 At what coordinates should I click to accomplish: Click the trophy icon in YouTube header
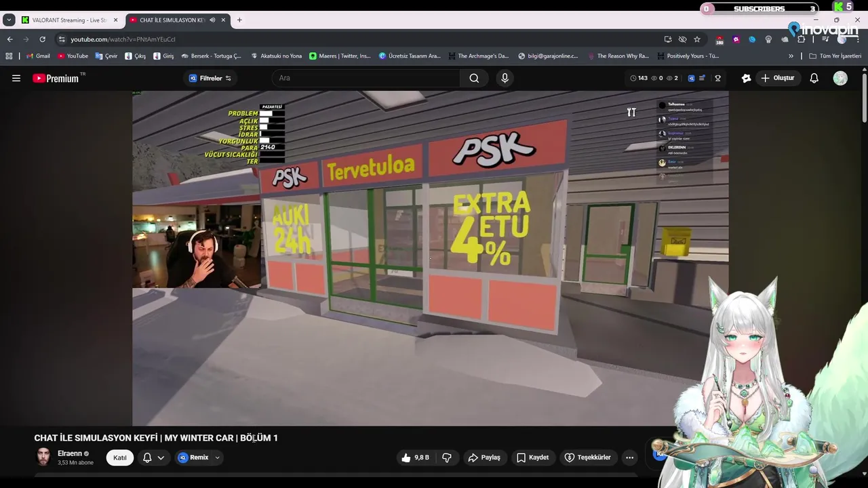[717, 78]
